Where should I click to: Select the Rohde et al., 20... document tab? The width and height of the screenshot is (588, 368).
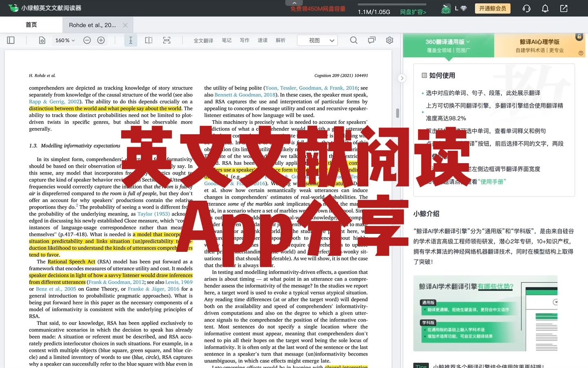click(x=92, y=25)
